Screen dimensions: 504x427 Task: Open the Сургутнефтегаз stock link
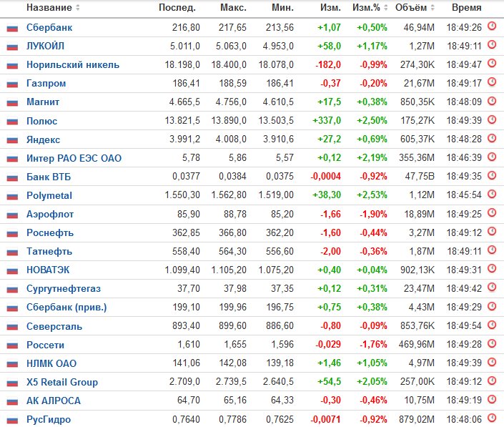point(64,289)
